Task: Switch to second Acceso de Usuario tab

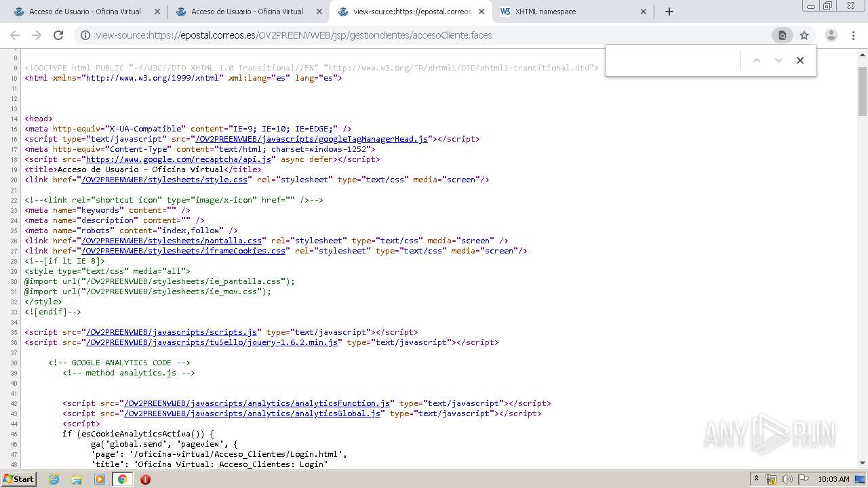Action: click(248, 12)
